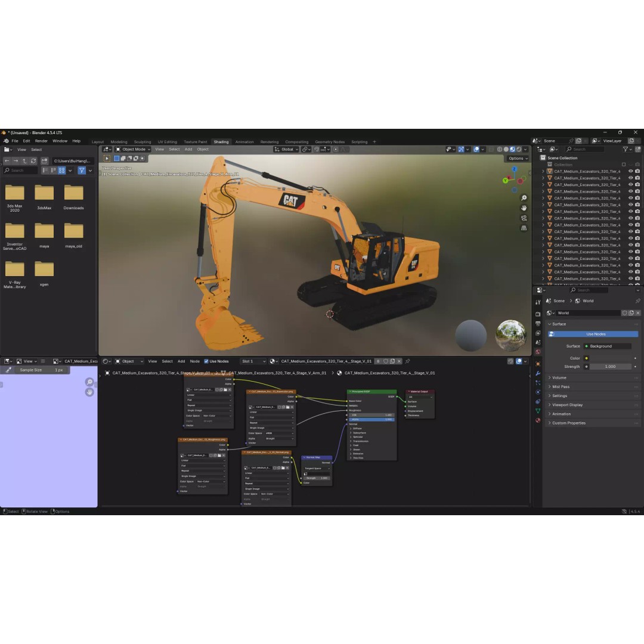Image resolution: width=644 pixels, height=644 pixels.
Task: Go back in the file browser
Action: point(7,161)
